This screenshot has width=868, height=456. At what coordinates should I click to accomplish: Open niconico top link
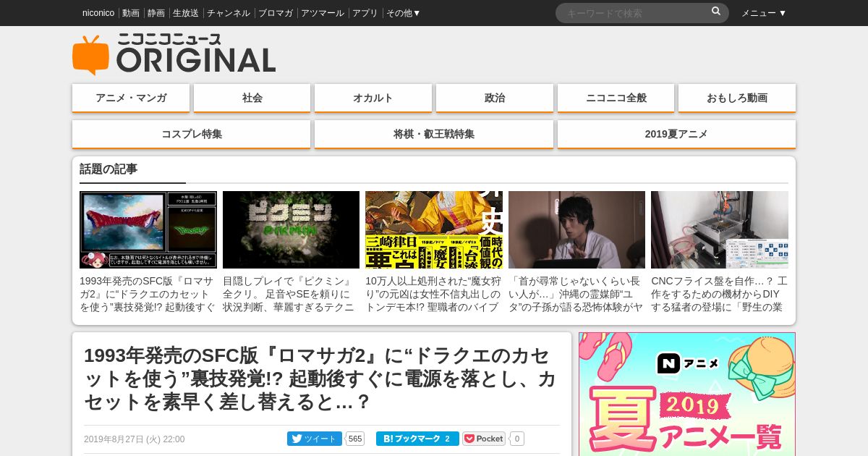(98, 13)
